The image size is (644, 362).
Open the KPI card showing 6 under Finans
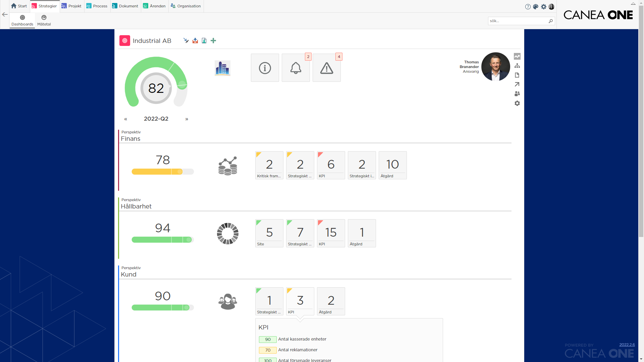point(331,165)
